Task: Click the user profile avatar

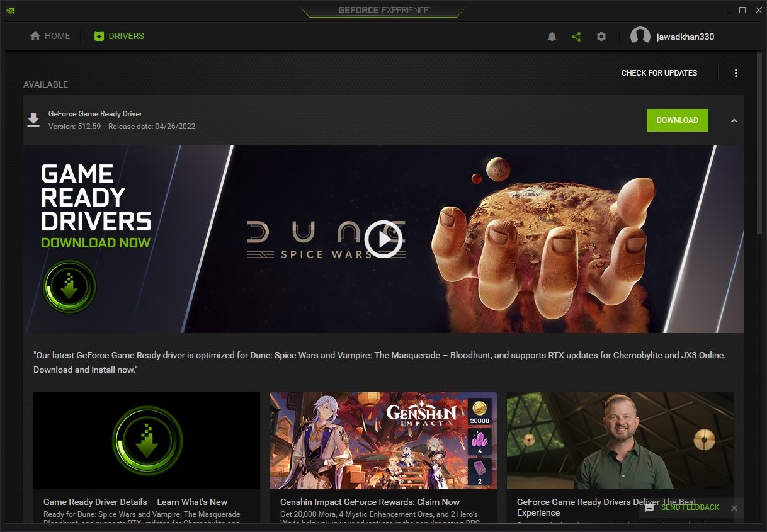Action: [x=640, y=37]
